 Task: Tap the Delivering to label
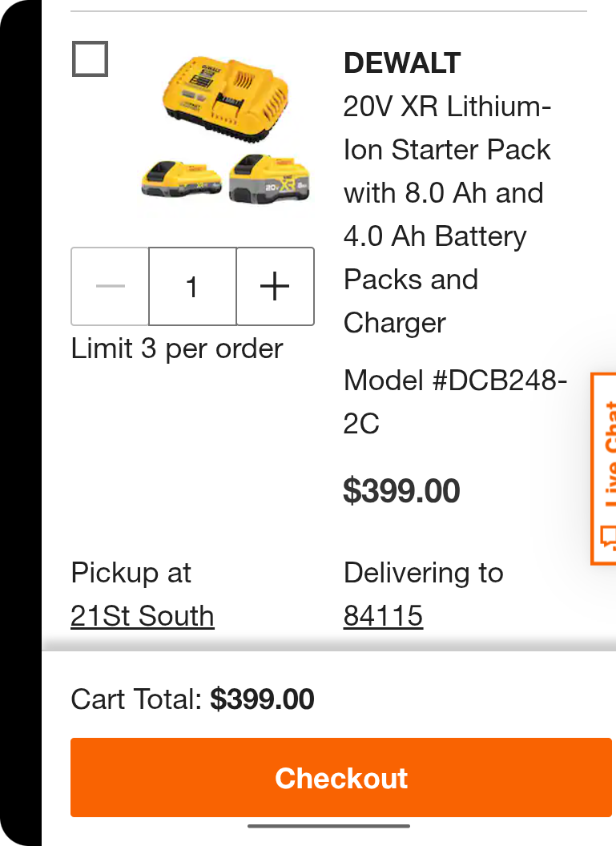pos(423,573)
